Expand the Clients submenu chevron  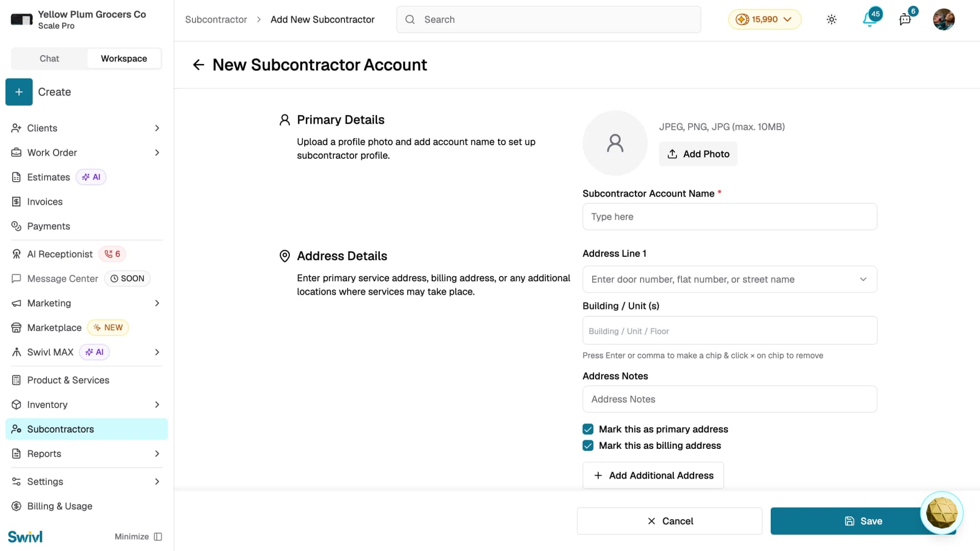tap(157, 128)
